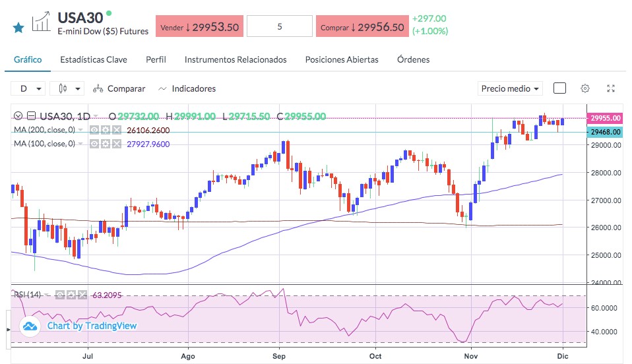Image resolution: width=632 pixels, height=364 pixels.
Task: Click the left-edge panel expand arrow
Action: [x=8, y=330]
